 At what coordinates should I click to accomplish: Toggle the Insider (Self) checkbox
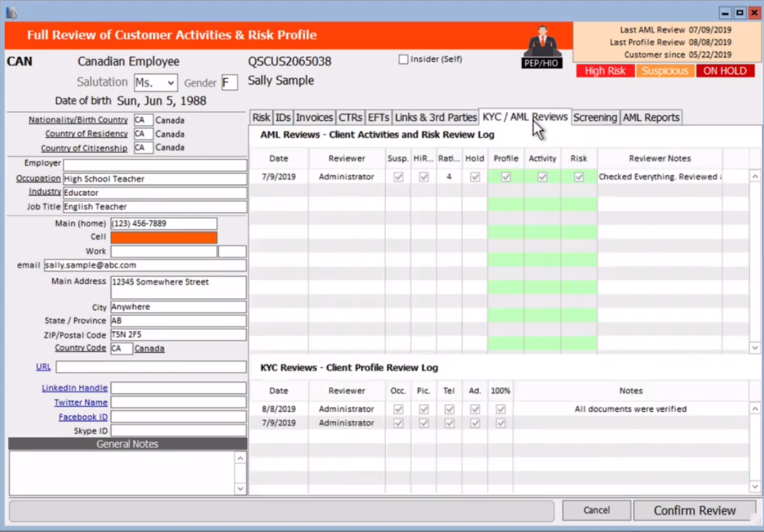(403, 59)
